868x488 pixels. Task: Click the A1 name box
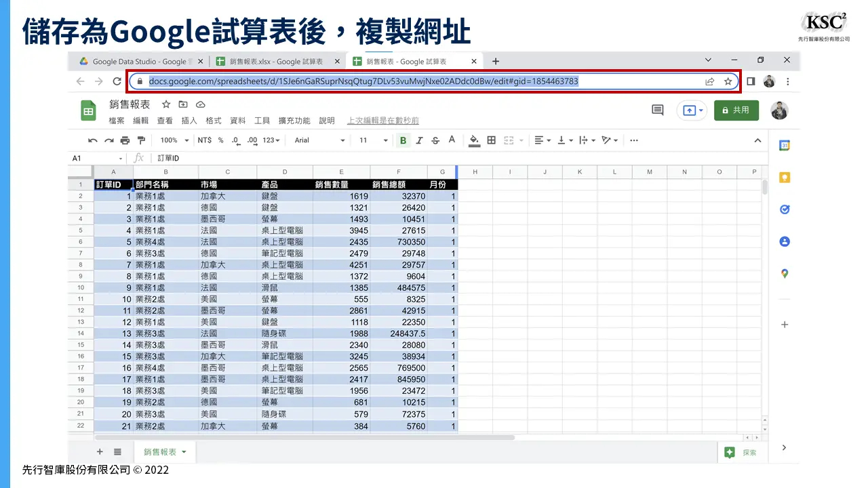(x=97, y=158)
